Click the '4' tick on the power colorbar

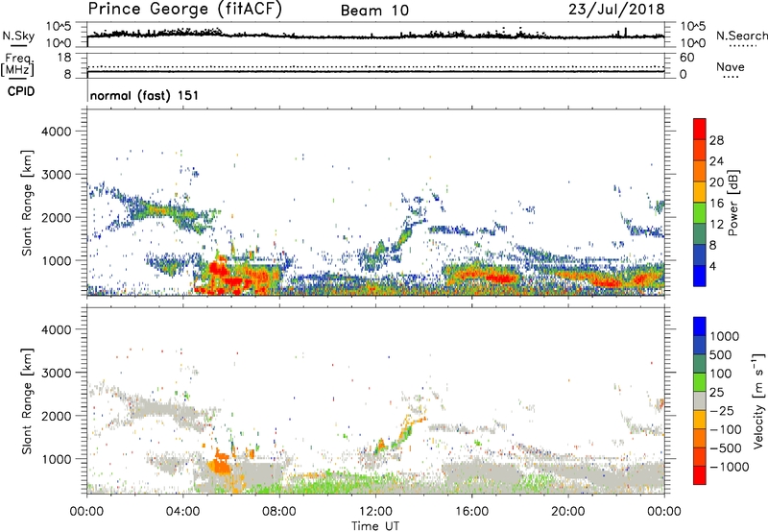(x=712, y=266)
